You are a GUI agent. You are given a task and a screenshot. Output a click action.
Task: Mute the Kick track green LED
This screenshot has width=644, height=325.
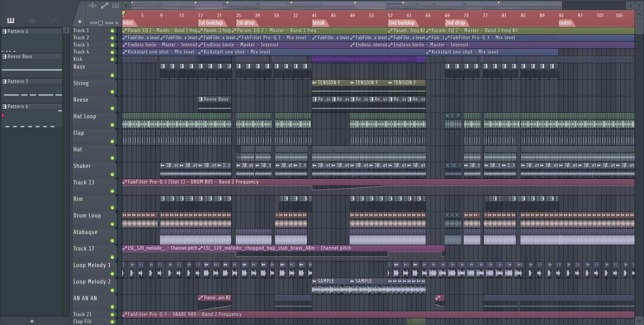click(x=112, y=59)
